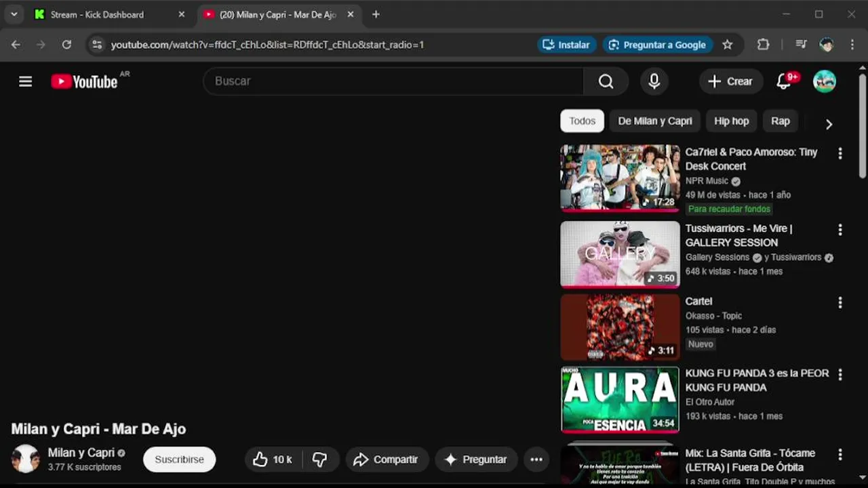This screenshot has height=488, width=868.
Task: Open options for KUNG FU PANDA 3 video
Action: pos(840,375)
